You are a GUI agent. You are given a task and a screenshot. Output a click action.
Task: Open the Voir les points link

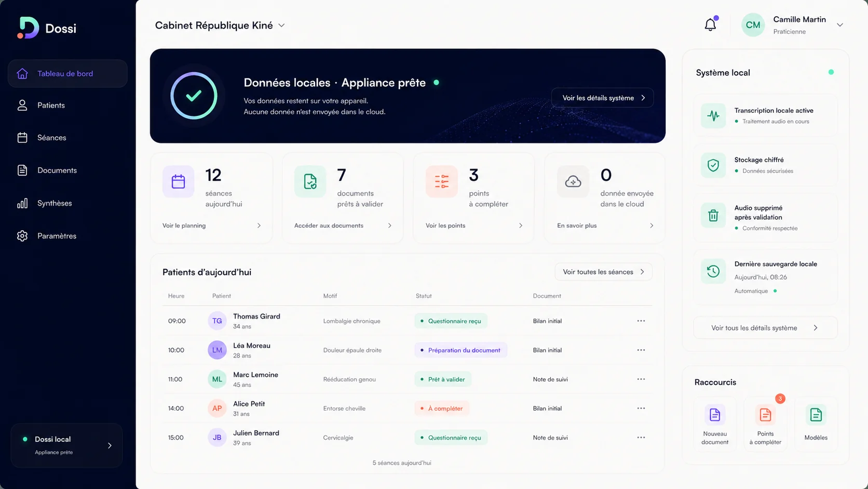point(445,226)
